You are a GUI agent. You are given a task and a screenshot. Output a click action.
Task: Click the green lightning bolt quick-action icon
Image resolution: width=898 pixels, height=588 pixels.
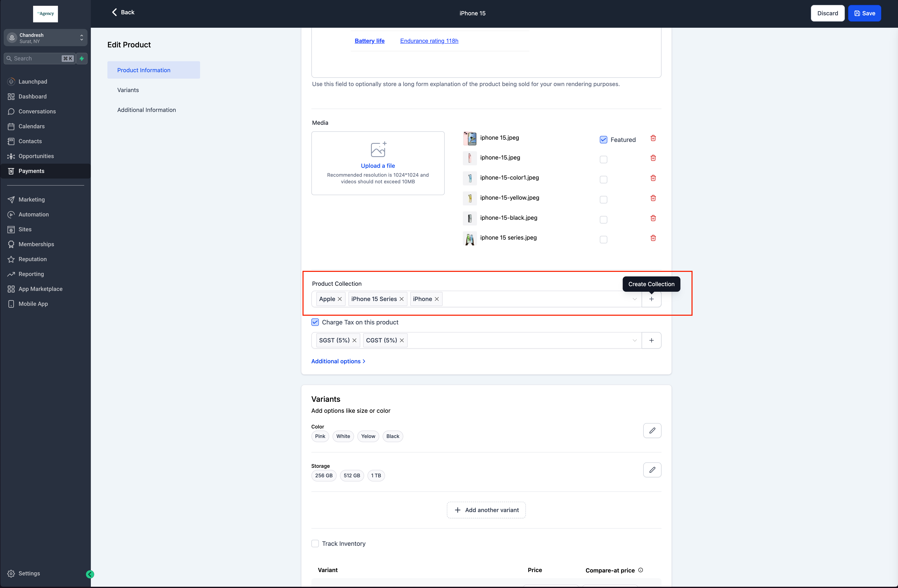(82, 59)
